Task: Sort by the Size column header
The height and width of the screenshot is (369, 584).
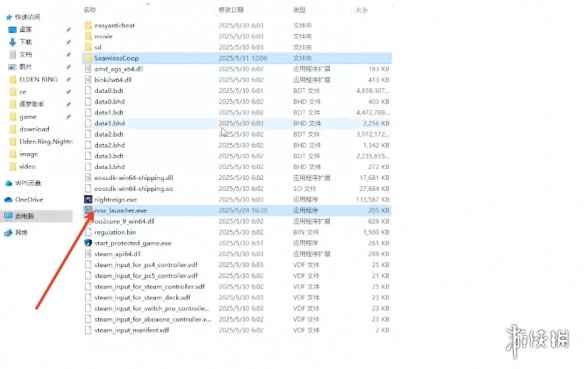Action: pyautogui.click(x=362, y=10)
